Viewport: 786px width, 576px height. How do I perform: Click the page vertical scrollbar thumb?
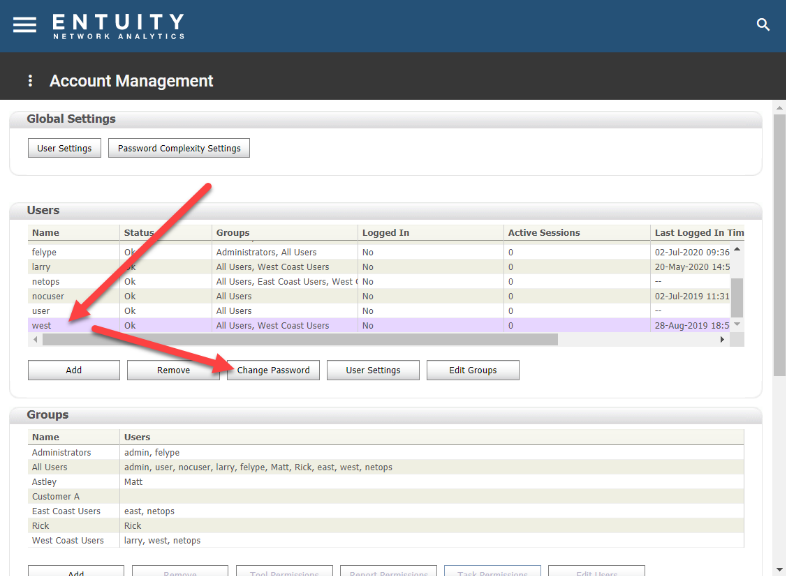(x=779, y=245)
